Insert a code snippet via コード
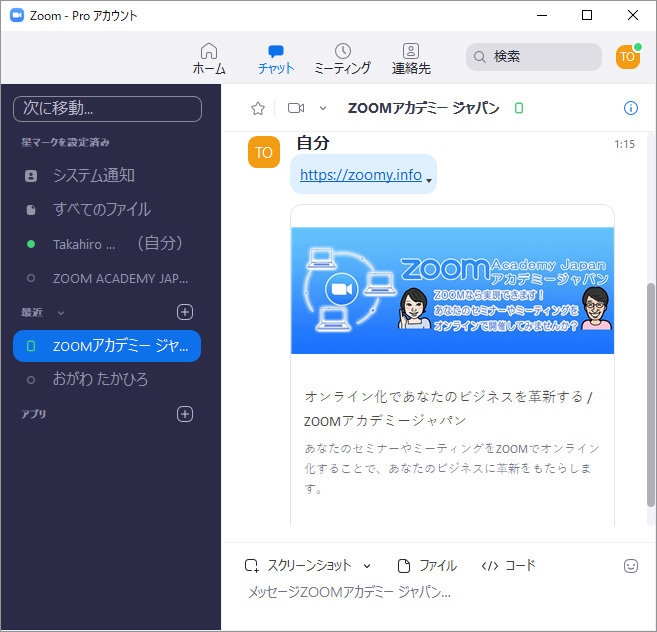Screen dimensions: 657x632 point(508,565)
